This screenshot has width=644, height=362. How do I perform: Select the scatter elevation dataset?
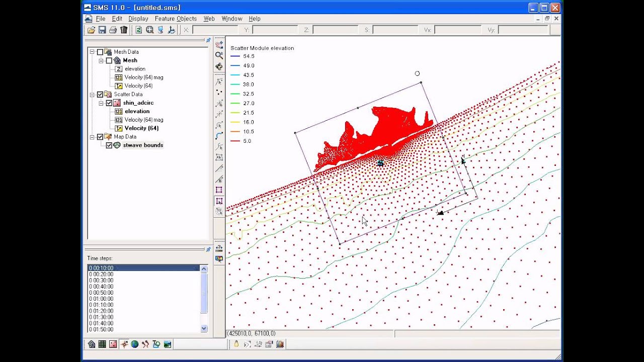(137, 111)
